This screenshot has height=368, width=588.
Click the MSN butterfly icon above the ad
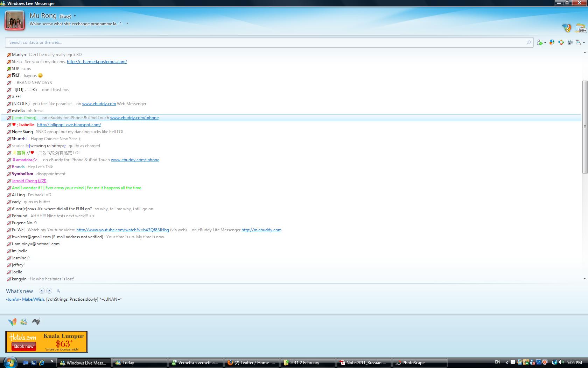(12, 321)
